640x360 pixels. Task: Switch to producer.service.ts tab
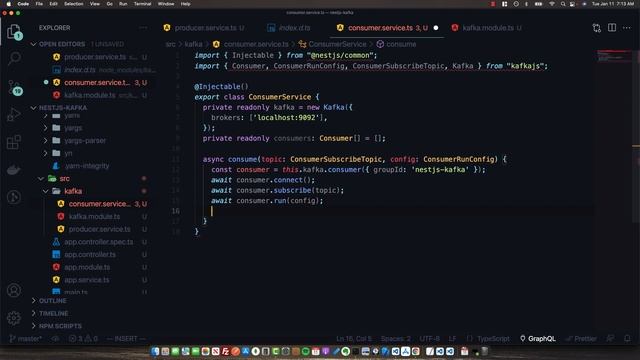coord(204,28)
